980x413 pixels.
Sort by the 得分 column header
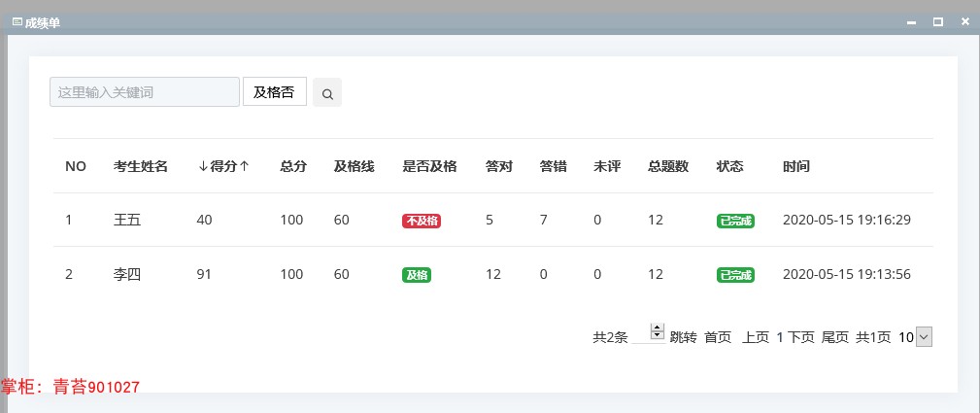click(x=223, y=166)
